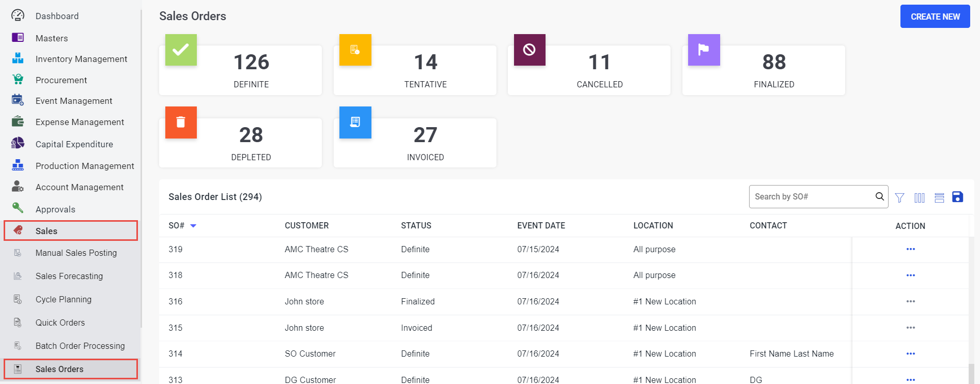Viewport: 980px width, 384px height.
Task: Select Capital Expenditure menu item
Action: [74, 144]
